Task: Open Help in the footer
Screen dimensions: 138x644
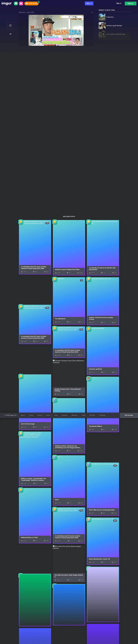Action: click(x=56, y=415)
